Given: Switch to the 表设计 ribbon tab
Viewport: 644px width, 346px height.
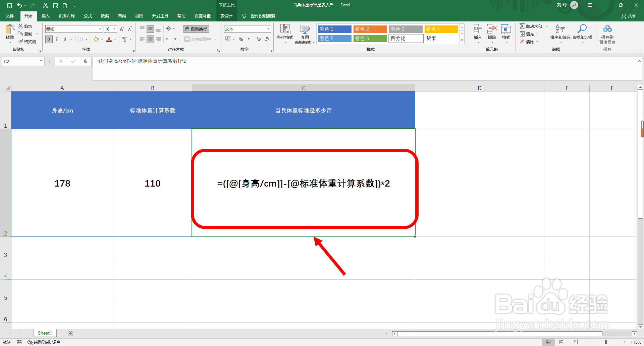Looking at the screenshot, I should coord(226,16).
